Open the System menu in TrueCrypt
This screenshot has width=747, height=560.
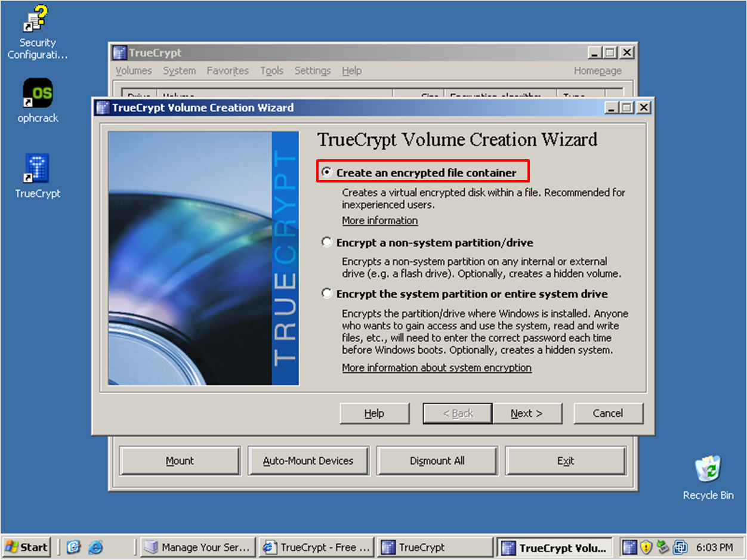point(179,70)
